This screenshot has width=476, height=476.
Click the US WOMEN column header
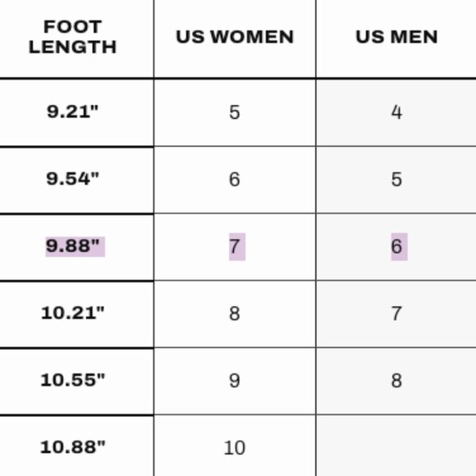pyautogui.click(x=235, y=37)
